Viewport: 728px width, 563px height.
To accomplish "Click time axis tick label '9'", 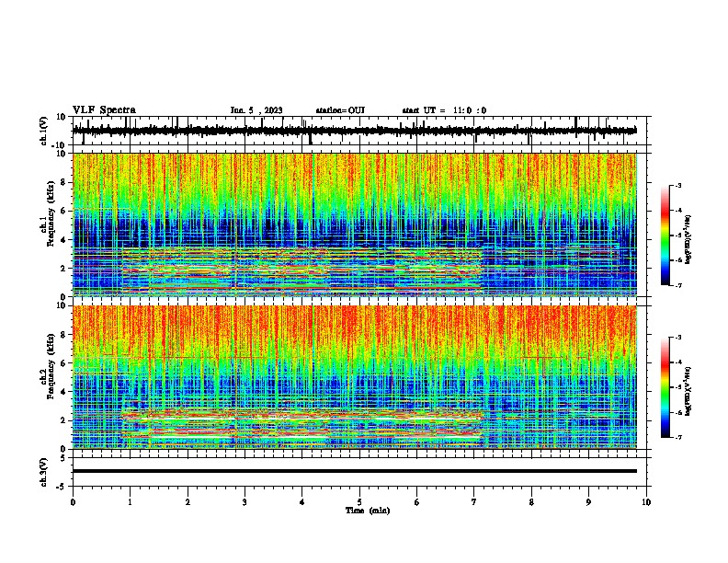I will coord(588,502).
